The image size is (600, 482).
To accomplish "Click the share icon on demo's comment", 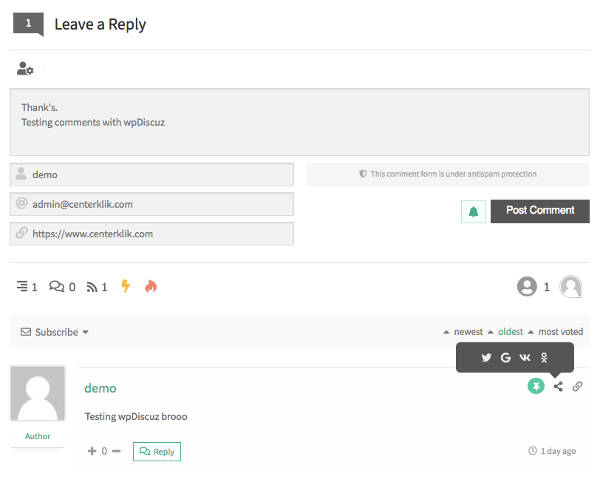I will (x=558, y=386).
